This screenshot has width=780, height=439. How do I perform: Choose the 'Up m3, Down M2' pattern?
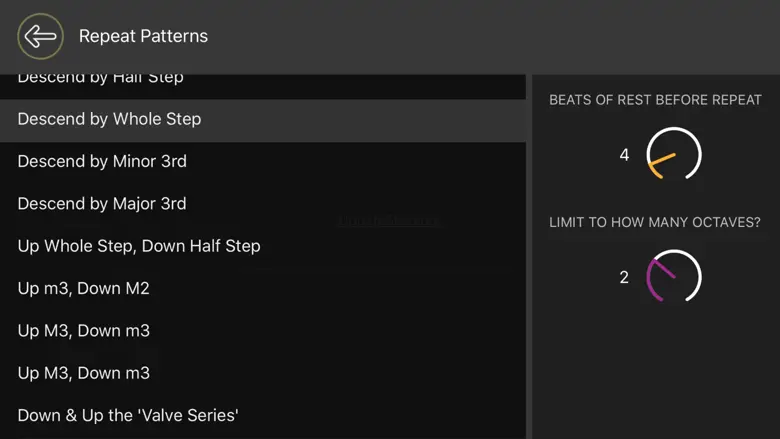click(84, 288)
